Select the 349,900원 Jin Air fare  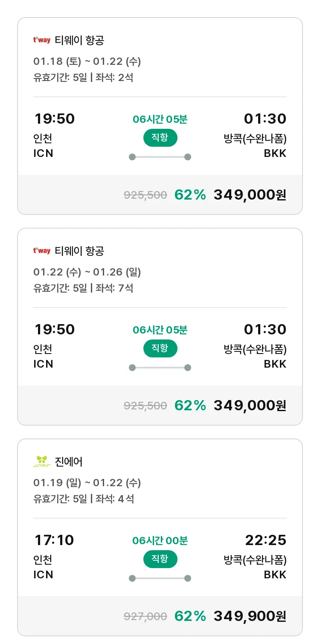click(x=250, y=616)
